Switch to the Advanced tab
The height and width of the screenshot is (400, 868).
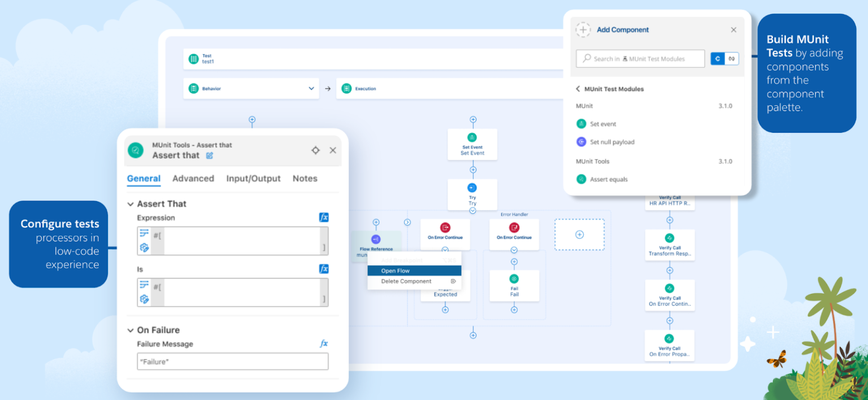pyautogui.click(x=193, y=179)
